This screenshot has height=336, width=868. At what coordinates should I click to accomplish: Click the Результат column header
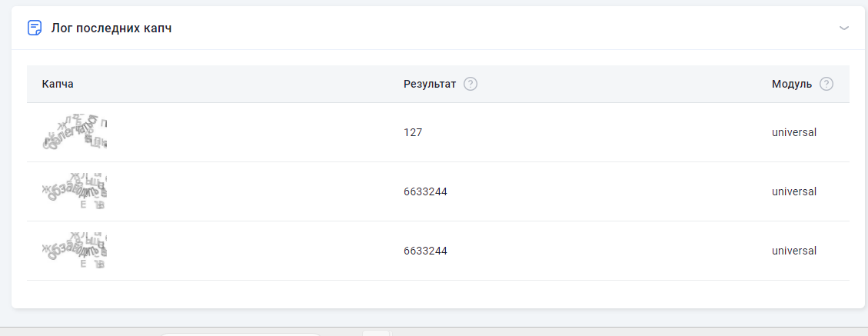coord(429,84)
